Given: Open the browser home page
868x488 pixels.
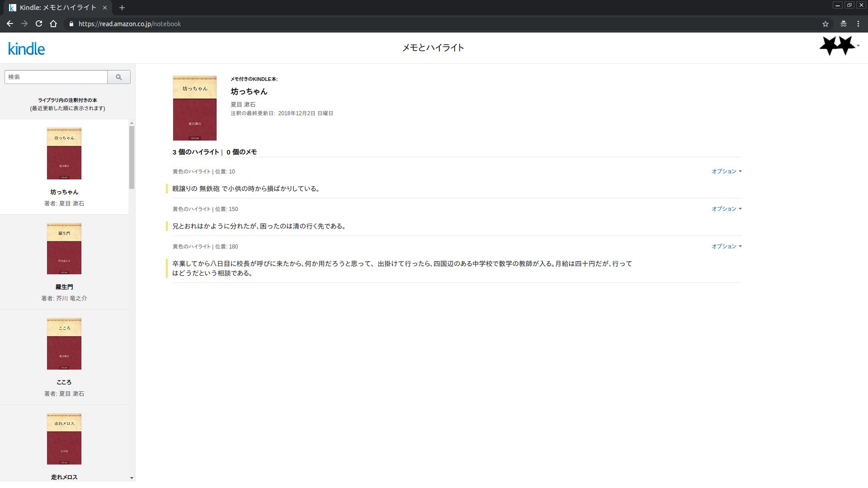Looking at the screenshot, I should click(x=53, y=24).
